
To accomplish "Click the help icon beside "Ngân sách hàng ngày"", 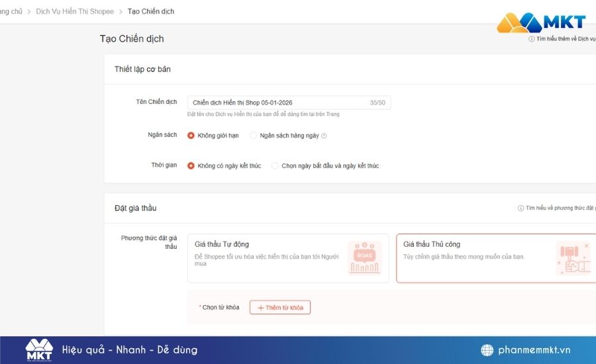I will (324, 136).
